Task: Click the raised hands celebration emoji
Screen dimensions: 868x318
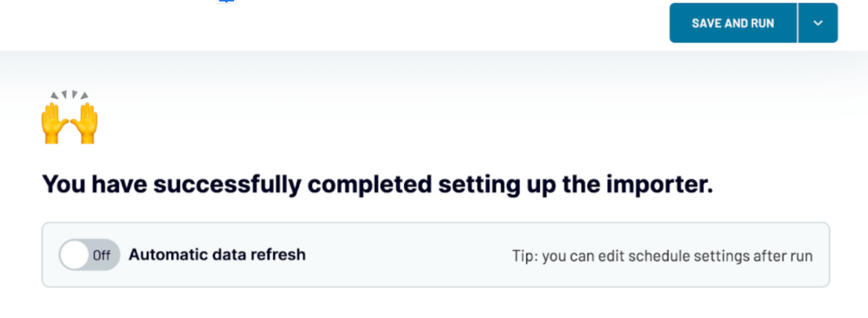Action: click(x=70, y=117)
